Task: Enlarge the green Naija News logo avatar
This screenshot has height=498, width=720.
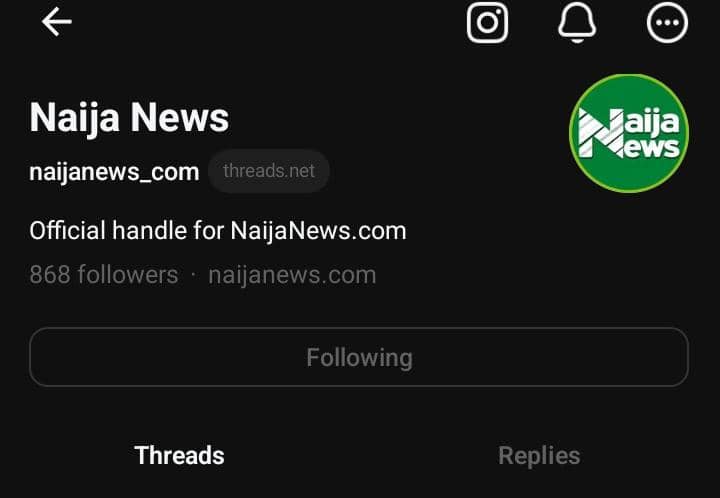Action: coord(629,133)
